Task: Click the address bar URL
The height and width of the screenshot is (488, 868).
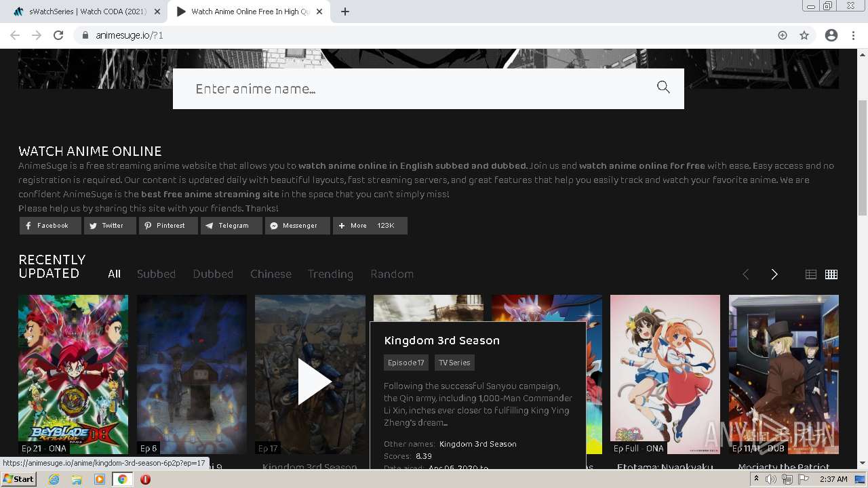Action: click(x=130, y=35)
